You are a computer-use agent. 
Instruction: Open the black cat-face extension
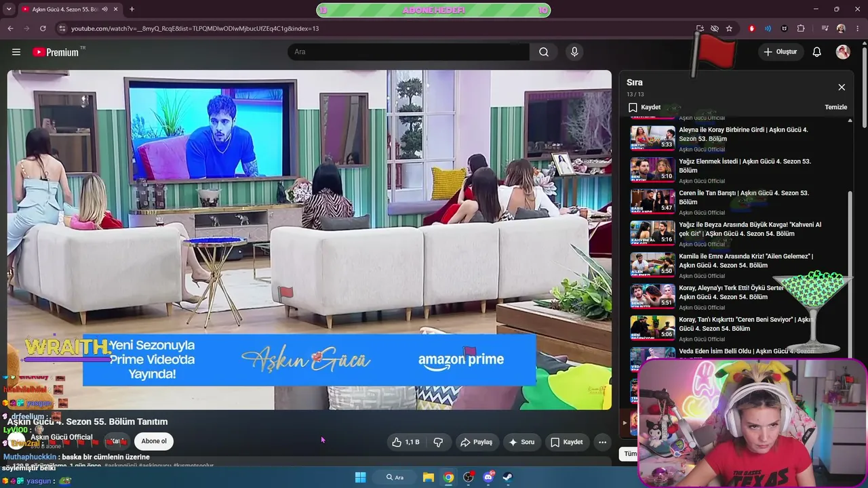[785, 28]
